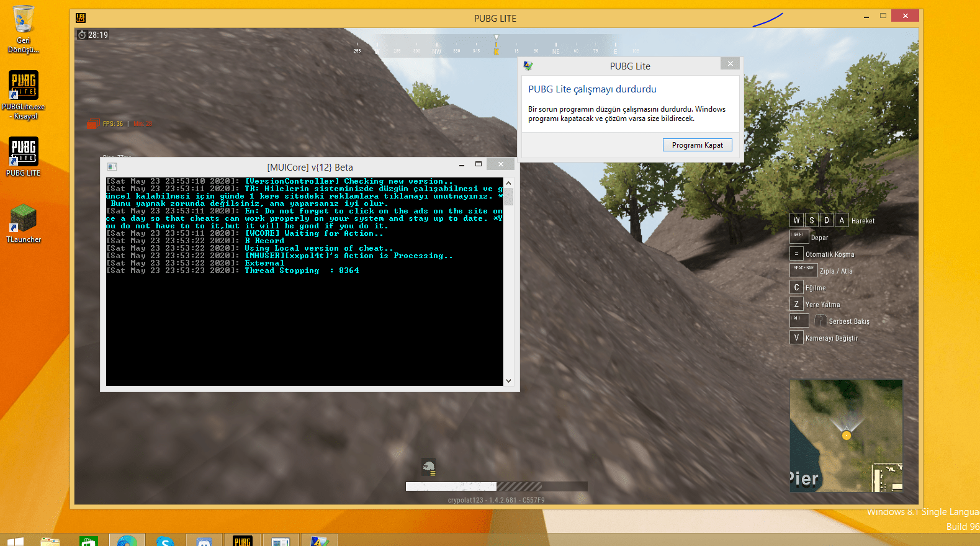Image resolution: width=980 pixels, height=546 pixels.
Task: Click the console vertical scrollbar thumb
Action: tap(509, 196)
